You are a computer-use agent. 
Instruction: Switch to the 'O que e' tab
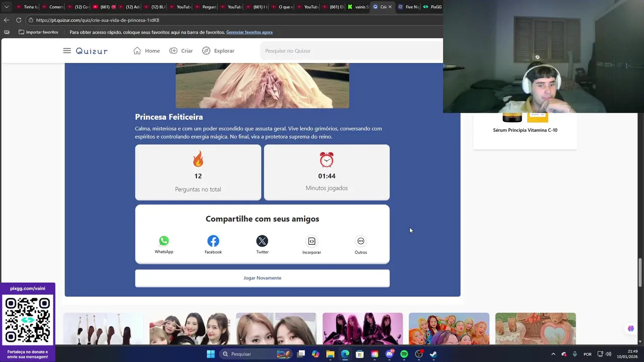282,7
